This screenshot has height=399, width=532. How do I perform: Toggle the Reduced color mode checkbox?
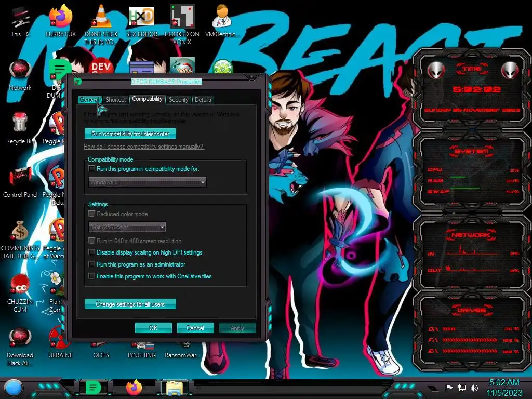pyautogui.click(x=91, y=214)
